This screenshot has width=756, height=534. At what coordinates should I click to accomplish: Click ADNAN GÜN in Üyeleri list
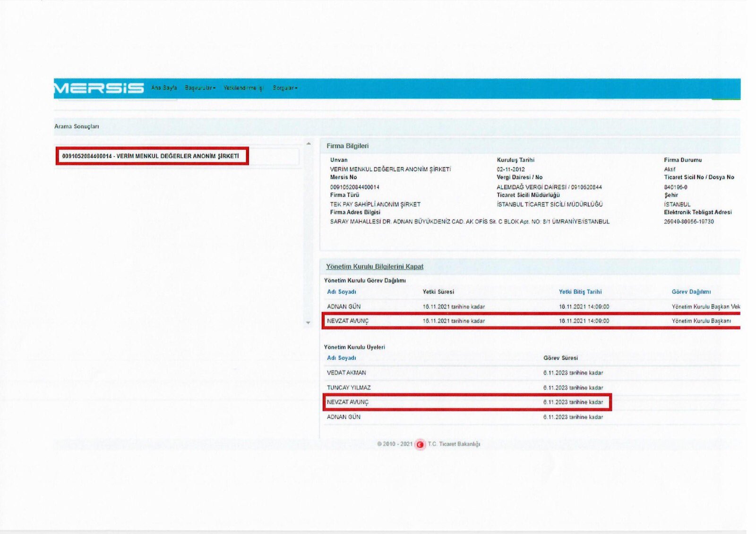pyautogui.click(x=344, y=417)
